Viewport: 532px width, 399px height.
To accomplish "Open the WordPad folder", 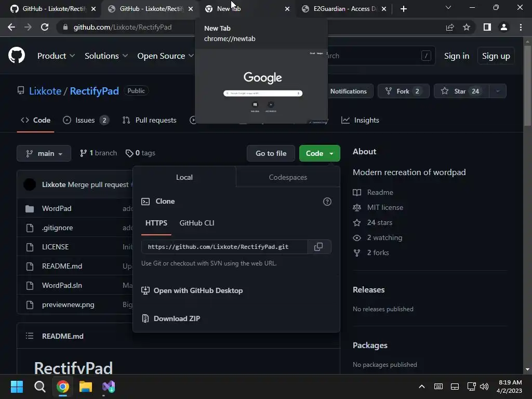I will click(x=57, y=208).
